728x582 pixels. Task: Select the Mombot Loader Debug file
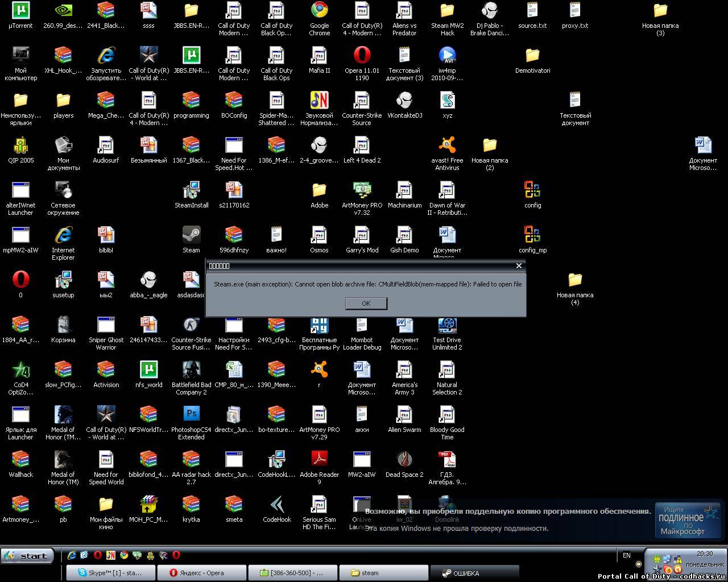click(x=362, y=333)
